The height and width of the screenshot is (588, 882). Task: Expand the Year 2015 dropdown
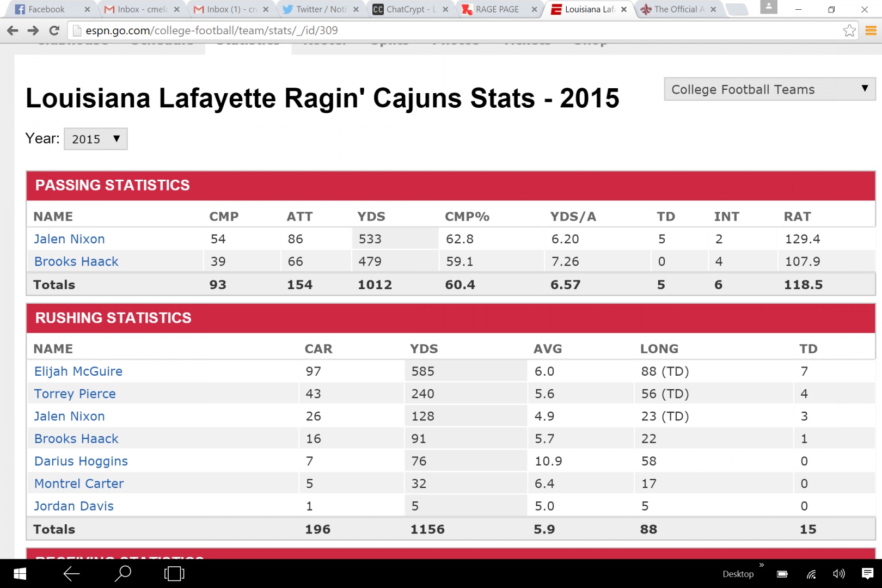pyautogui.click(x=95, y=139)
